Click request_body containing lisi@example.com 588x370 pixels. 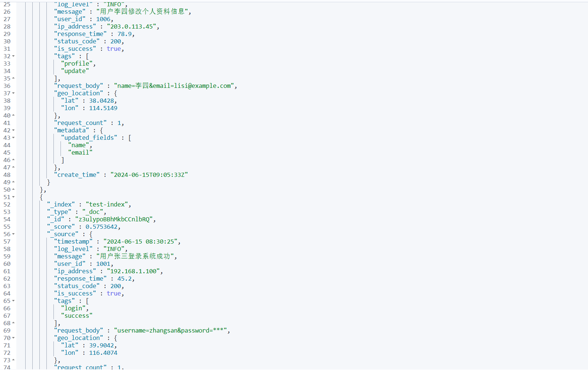tap(174, 86)
